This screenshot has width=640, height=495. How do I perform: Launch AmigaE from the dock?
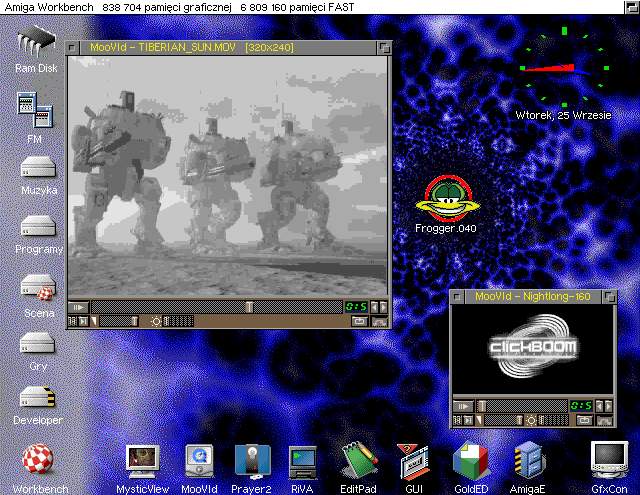tap(529, 460)
